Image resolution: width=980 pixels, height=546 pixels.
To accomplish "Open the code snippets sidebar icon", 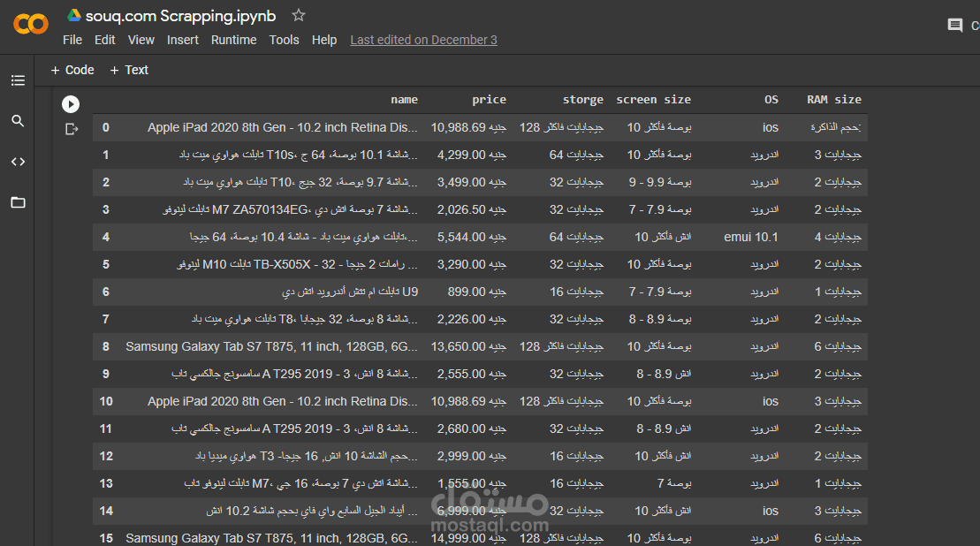I will (19, 162).
